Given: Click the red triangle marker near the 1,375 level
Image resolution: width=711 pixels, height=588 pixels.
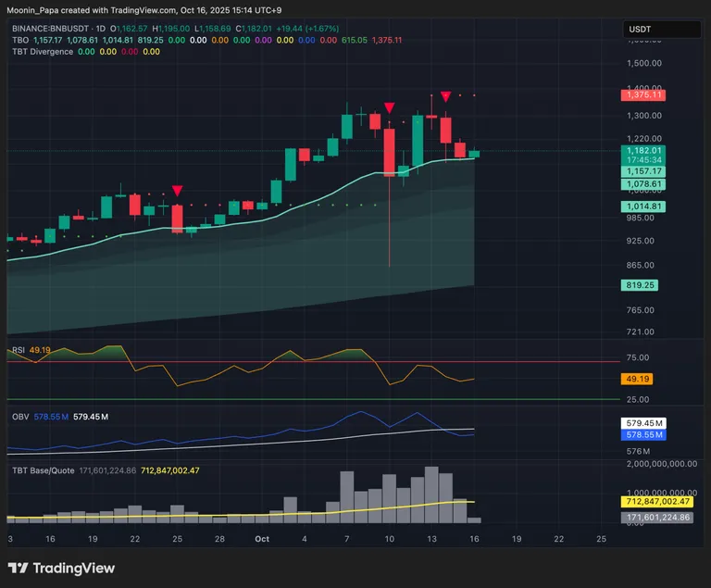Looking at the screenshot, I should pos(446,96).
